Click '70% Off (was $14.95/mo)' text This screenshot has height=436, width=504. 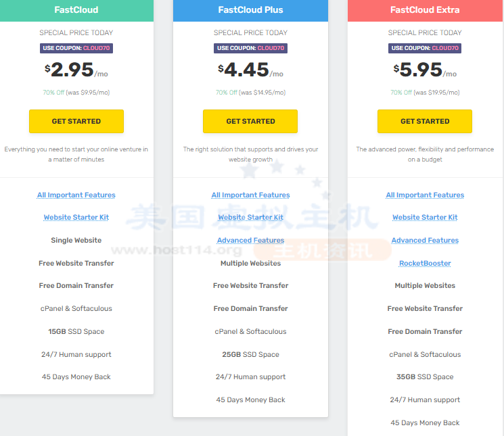pos(250,93)
